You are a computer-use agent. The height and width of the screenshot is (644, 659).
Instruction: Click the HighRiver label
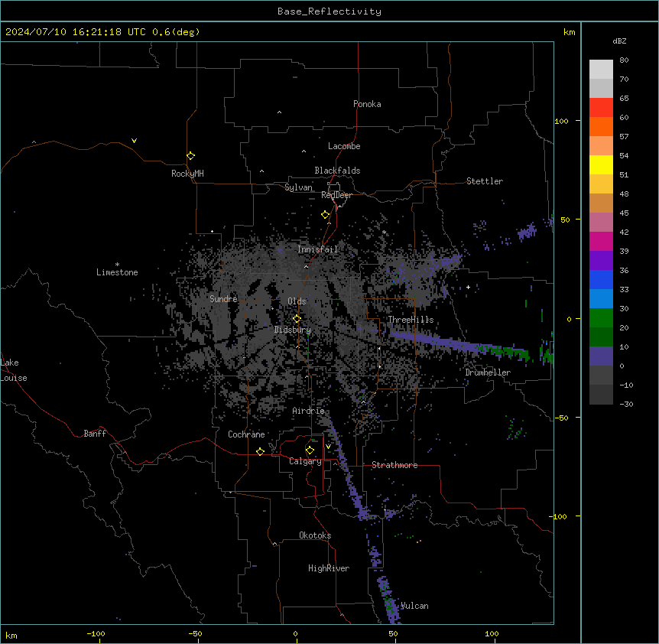tap(329, 568)
